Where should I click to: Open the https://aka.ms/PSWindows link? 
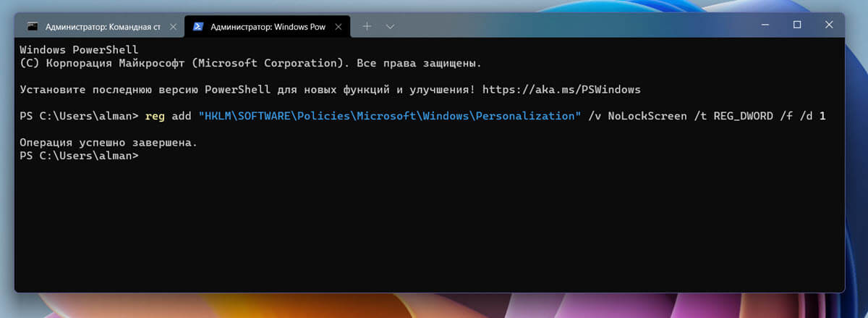click(561, 90)
